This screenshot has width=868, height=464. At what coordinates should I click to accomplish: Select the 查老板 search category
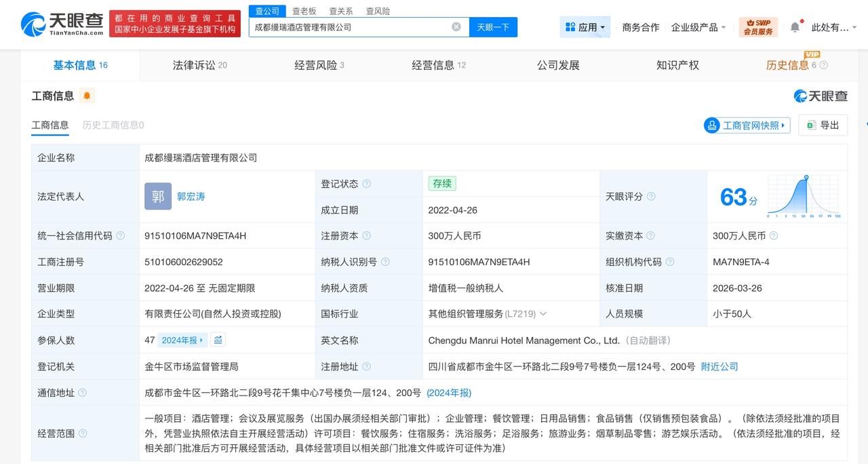click(304, 11)
